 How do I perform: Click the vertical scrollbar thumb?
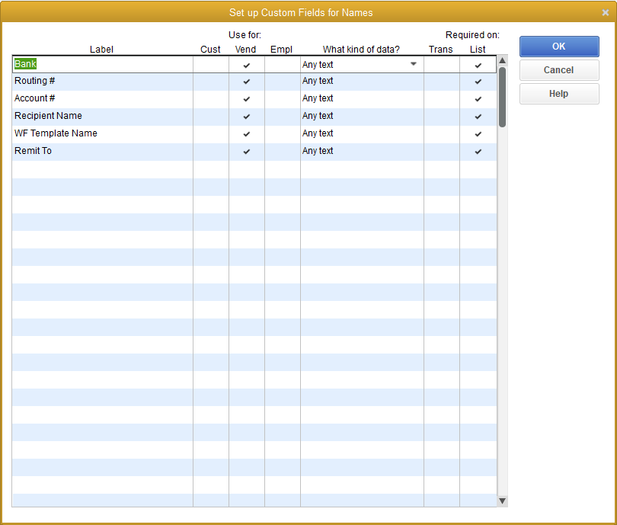502,97
